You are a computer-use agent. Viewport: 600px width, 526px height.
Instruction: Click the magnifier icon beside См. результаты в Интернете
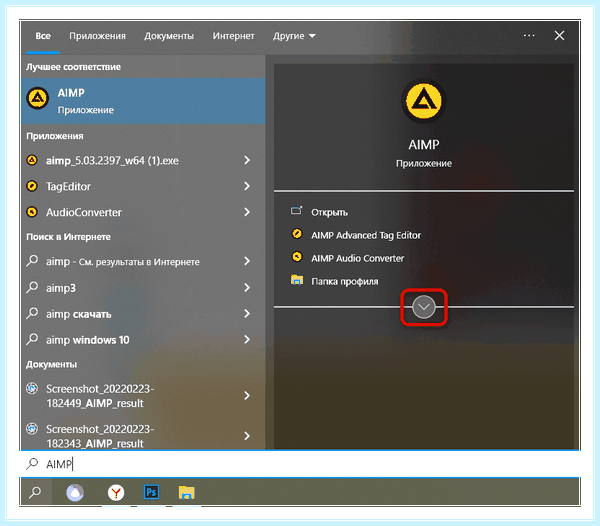click(33, 261)
